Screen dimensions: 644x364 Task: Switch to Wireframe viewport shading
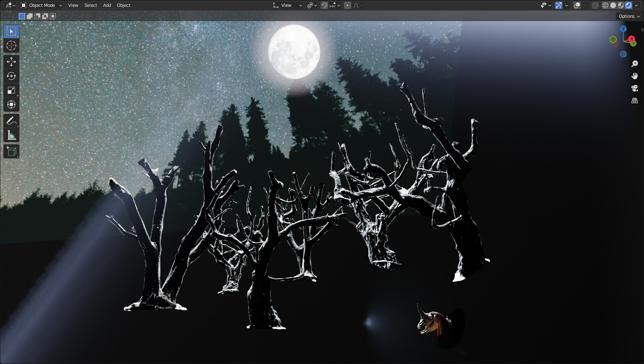[605, 5]
